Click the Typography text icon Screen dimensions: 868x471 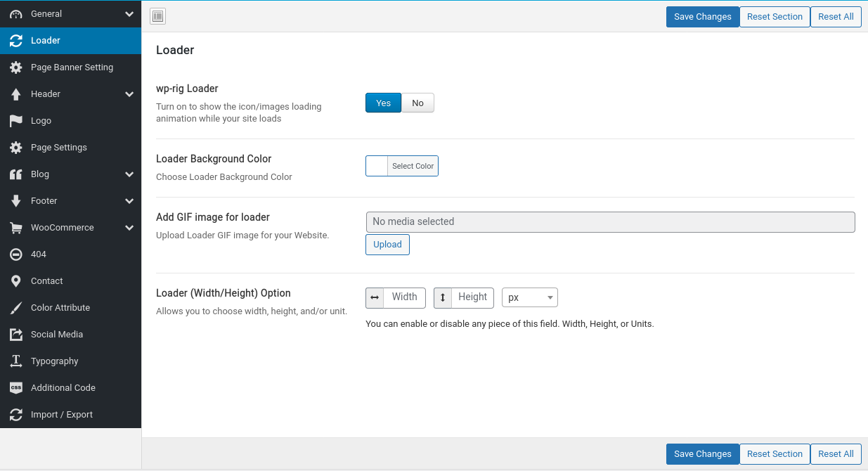pos(15,361)
